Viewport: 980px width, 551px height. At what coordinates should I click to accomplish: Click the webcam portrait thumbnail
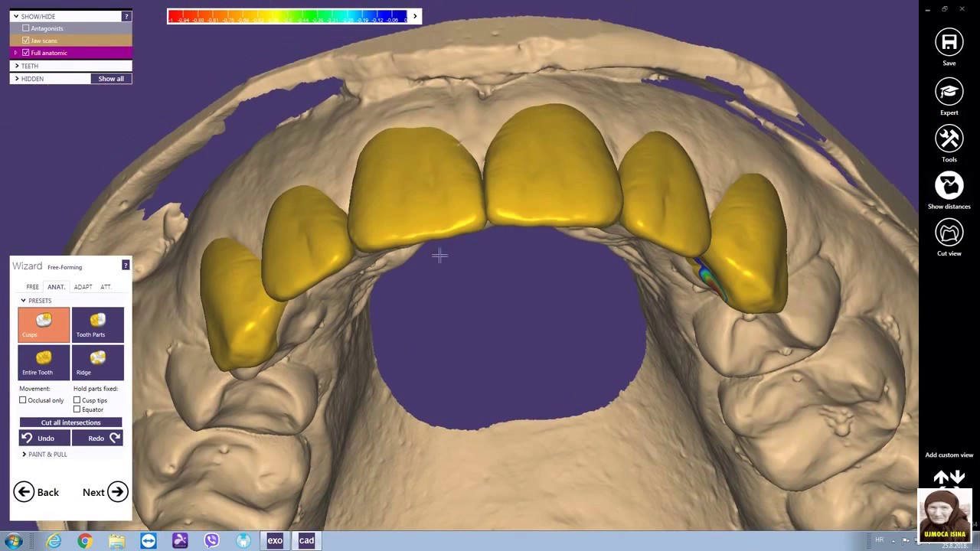pos(945,516)
